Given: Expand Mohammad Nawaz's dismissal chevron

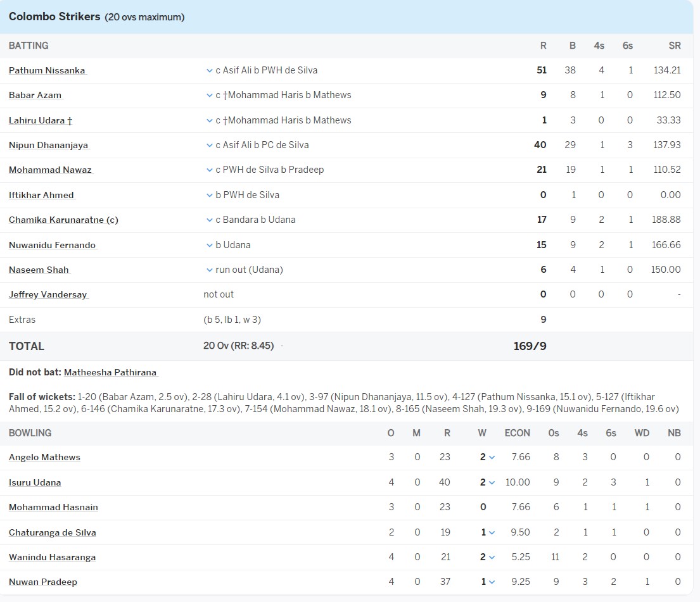Looking at the screenshot, I should click(209, 170).
